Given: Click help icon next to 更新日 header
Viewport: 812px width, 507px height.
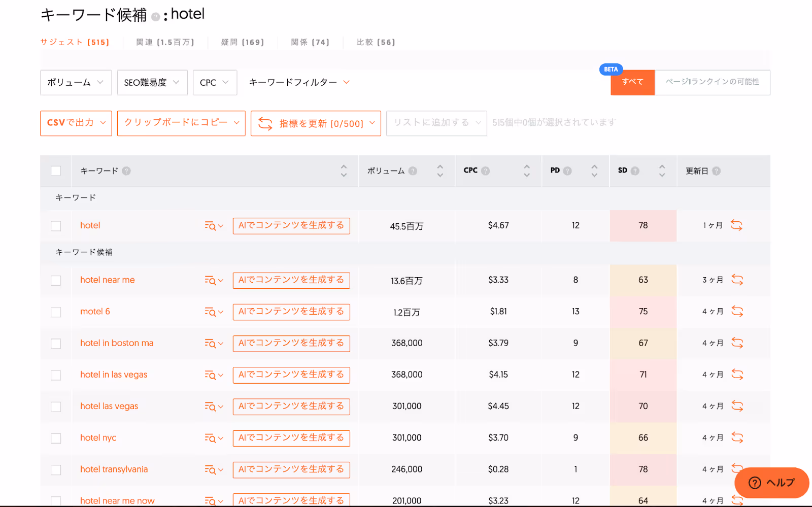Looking at the screenshot, I should pyautogui.click(x=716, y=171).
